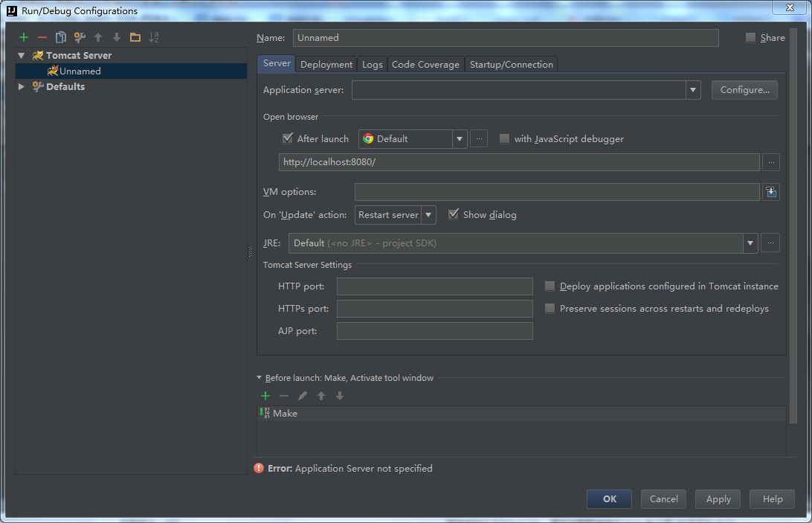The width and height of the screenshot is (812, 523).
Task: Open the Restart server update action dropdown
Action: (x=428, y=214)
